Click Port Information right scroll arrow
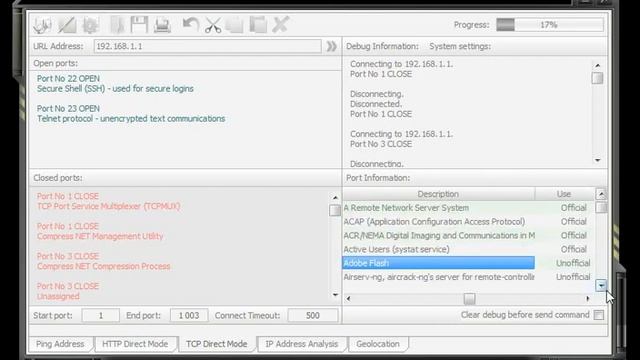The width and height of the screenshot is (640, 360). (x=588, y=299)
